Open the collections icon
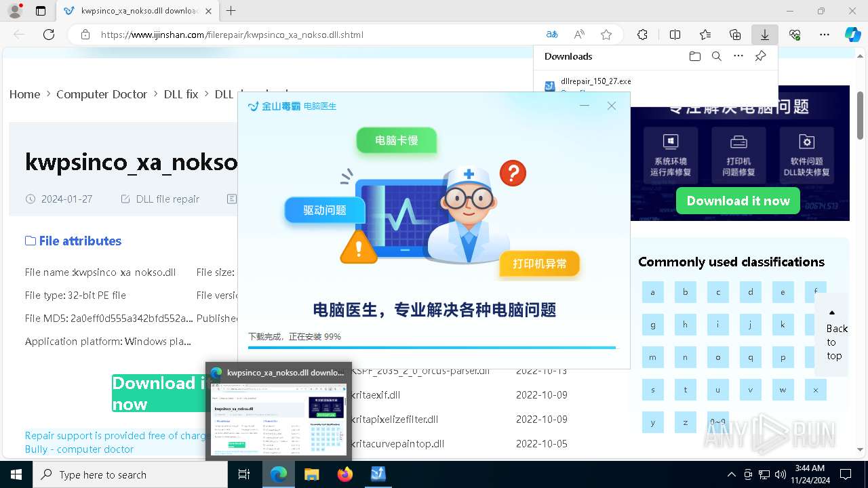This screenshot has width=868, height=488. [x=735, y=35]
